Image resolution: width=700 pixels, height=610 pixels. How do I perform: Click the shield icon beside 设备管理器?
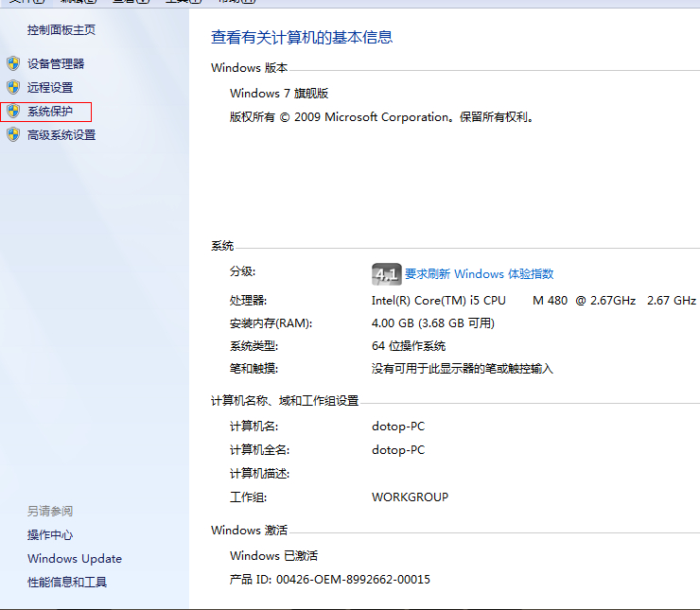[x=13, y=63]
